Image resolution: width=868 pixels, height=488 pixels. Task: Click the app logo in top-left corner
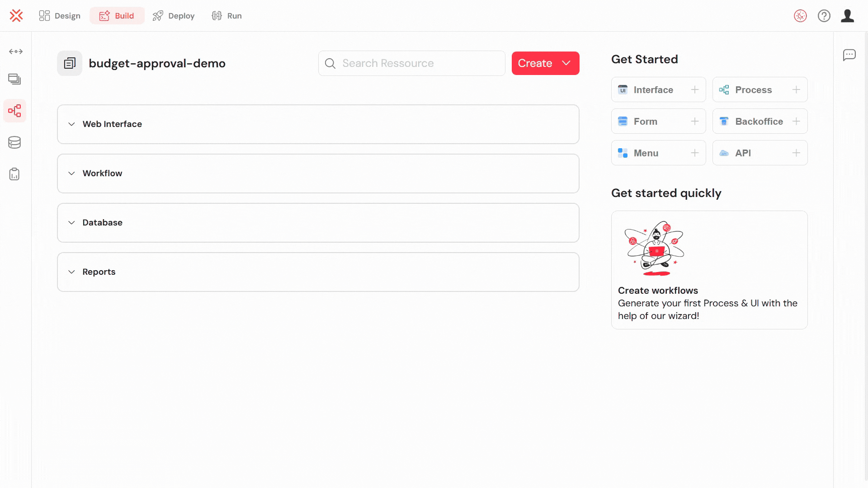16,15
